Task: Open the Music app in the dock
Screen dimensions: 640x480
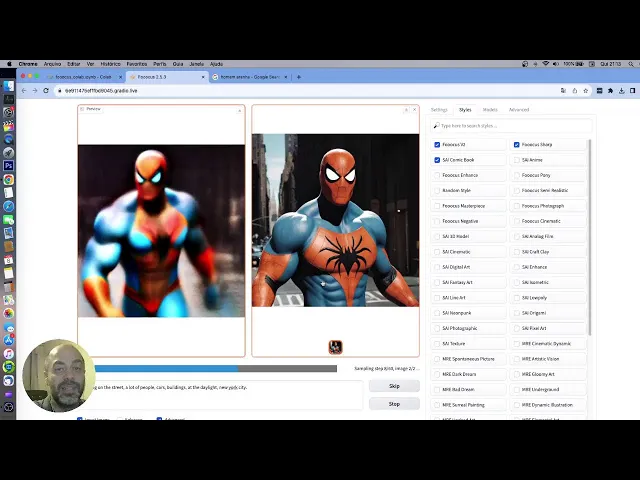Action: coord(9,353)
